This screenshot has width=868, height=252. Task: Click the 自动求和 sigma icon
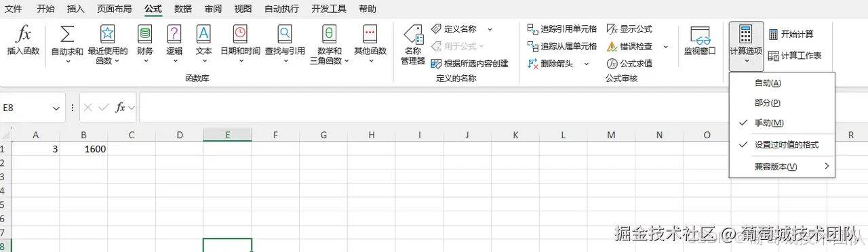(67, 34)
